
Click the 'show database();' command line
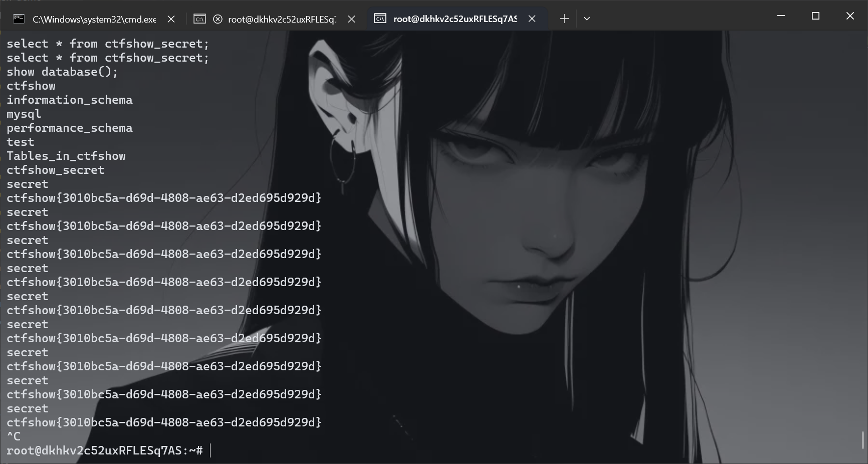coord(62,72)
